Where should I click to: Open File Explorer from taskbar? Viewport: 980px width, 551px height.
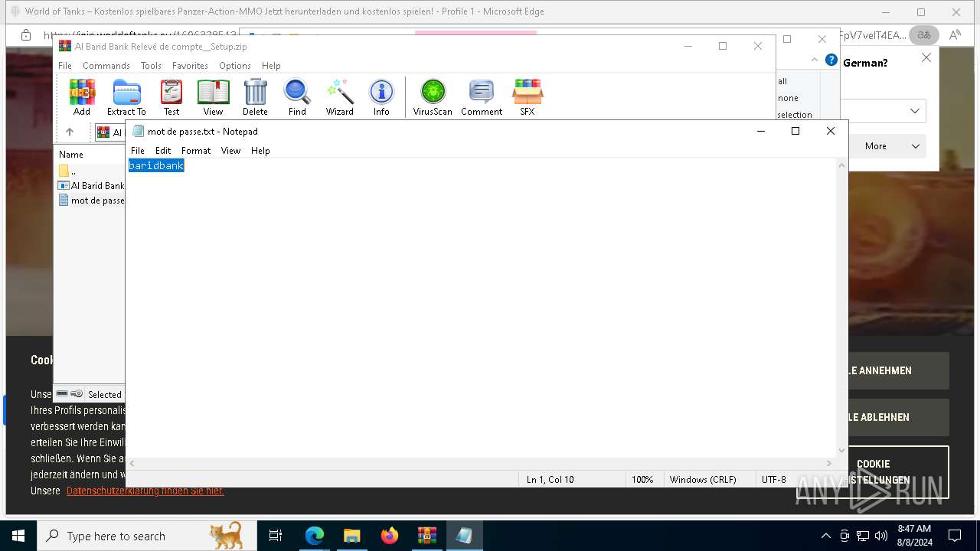pos(351,536)
